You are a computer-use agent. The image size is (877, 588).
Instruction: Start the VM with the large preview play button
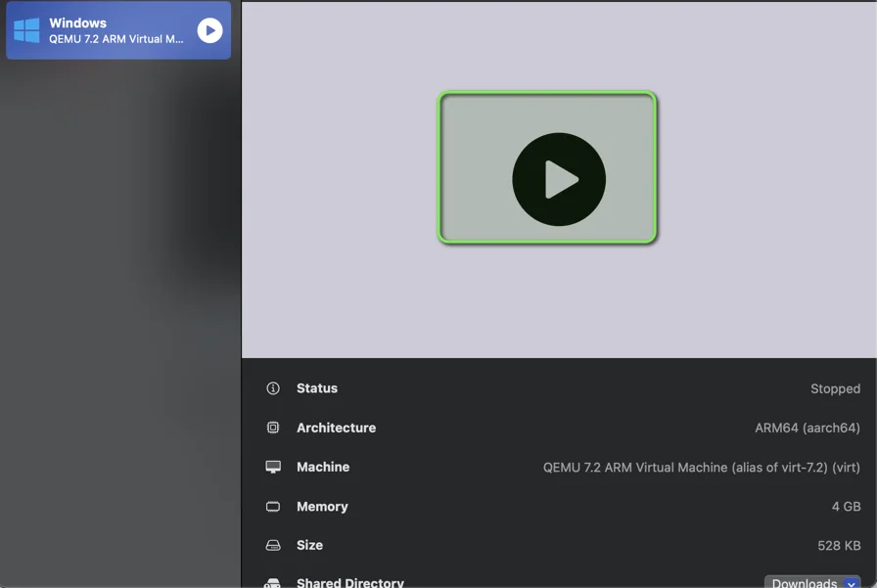point(559,179)
